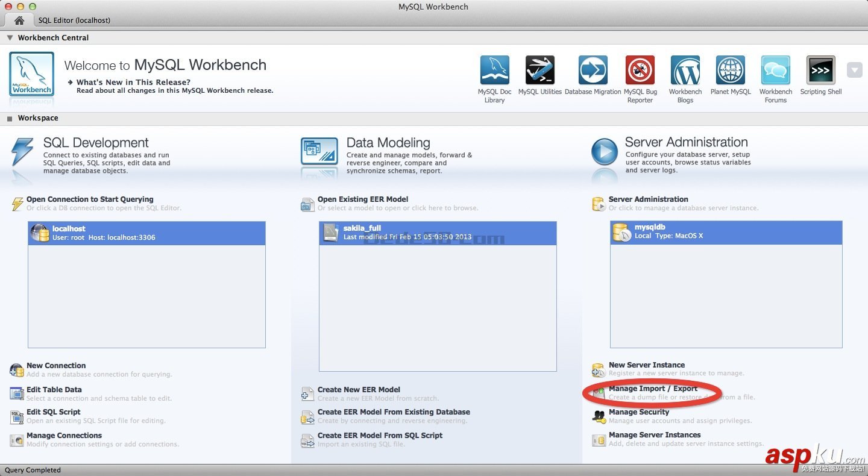The image size is (868, 476).
Task: Collapse the Workspace section
Action: pos(10,118)
